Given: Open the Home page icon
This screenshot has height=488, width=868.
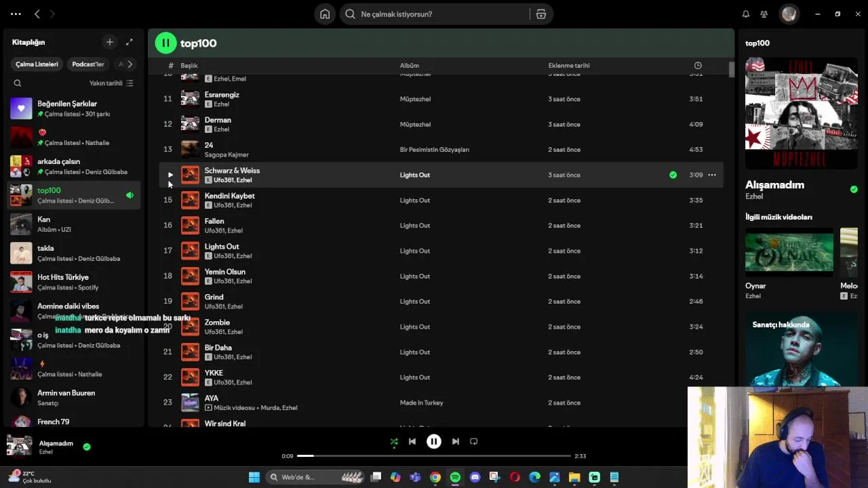Looking at the screenshot, I should 325,14.
